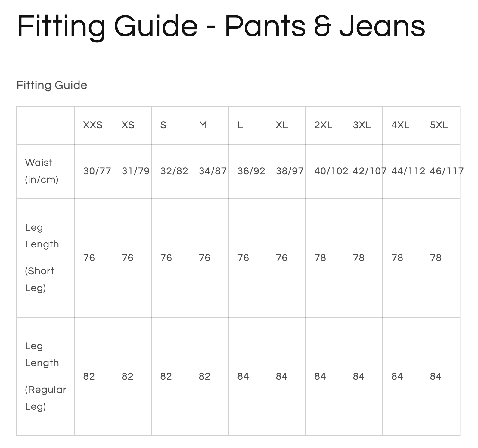Select the 2XL size column header
This screenshot has width=478, height=448.
[x=323, y=125]
